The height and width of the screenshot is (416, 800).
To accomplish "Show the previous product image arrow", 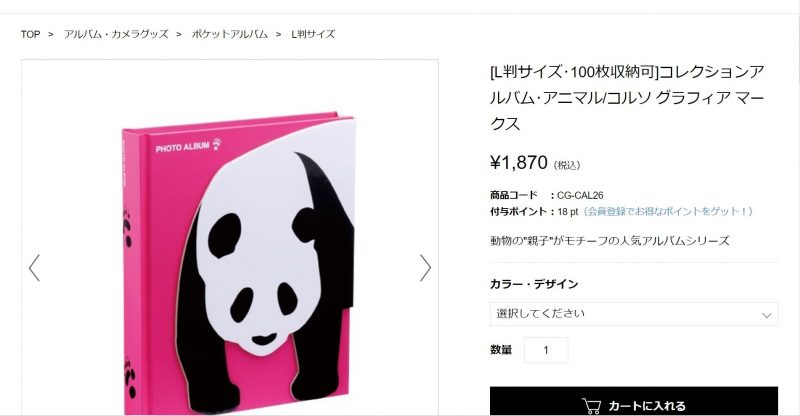I will 34,268.
